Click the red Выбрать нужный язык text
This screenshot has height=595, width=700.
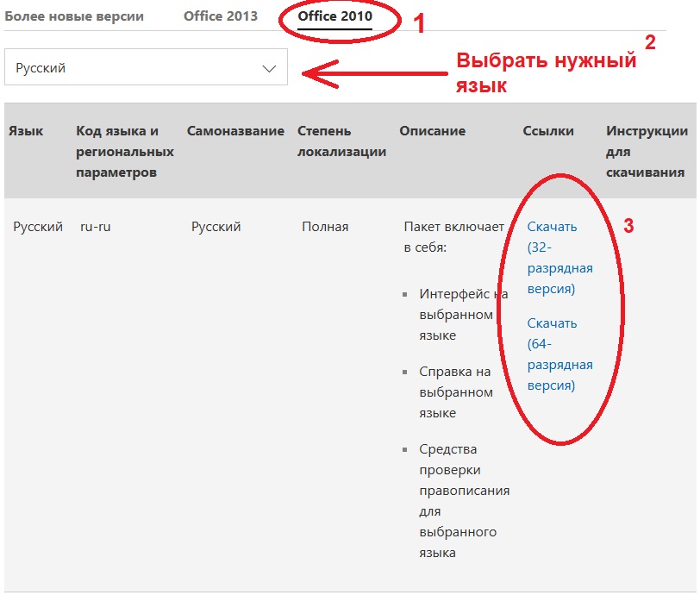tap(546, 73)
